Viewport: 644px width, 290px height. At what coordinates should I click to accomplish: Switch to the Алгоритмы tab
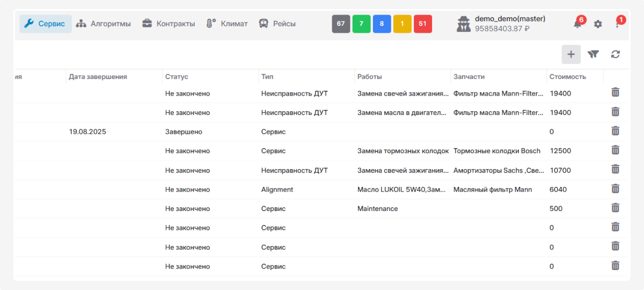(104, 24)
